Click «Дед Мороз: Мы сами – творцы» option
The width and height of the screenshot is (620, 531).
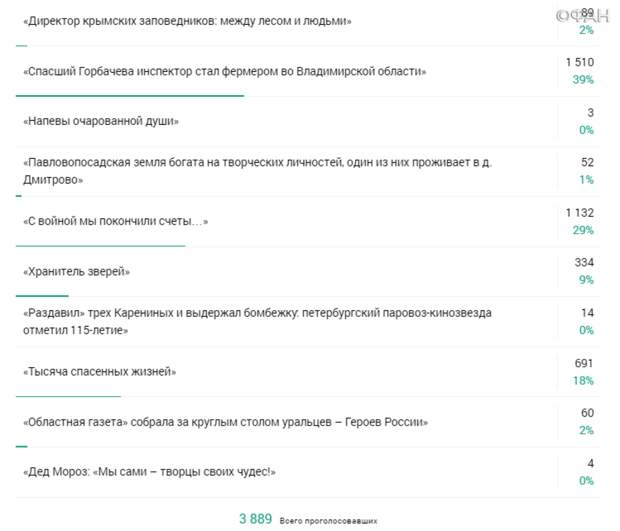pyautogui.click(x=148, y=472)
